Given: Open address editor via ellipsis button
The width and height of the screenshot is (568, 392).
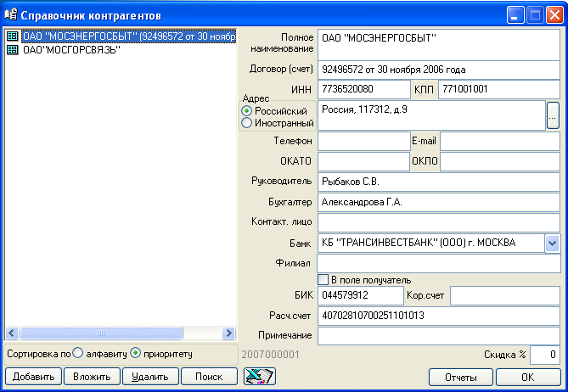Looking at the screenshot, I should point(553,115).
